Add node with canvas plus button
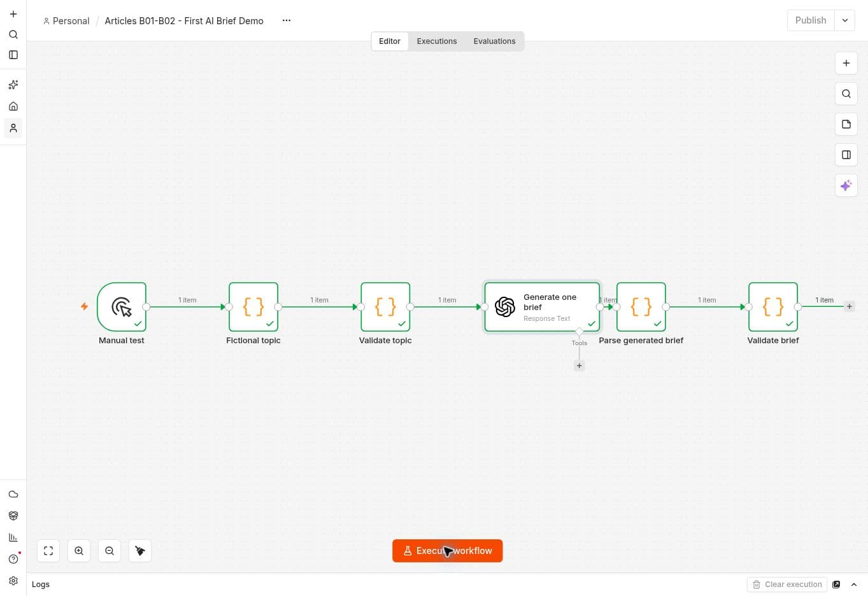This screenshot has height=596, width=868. tap(846, 63)
